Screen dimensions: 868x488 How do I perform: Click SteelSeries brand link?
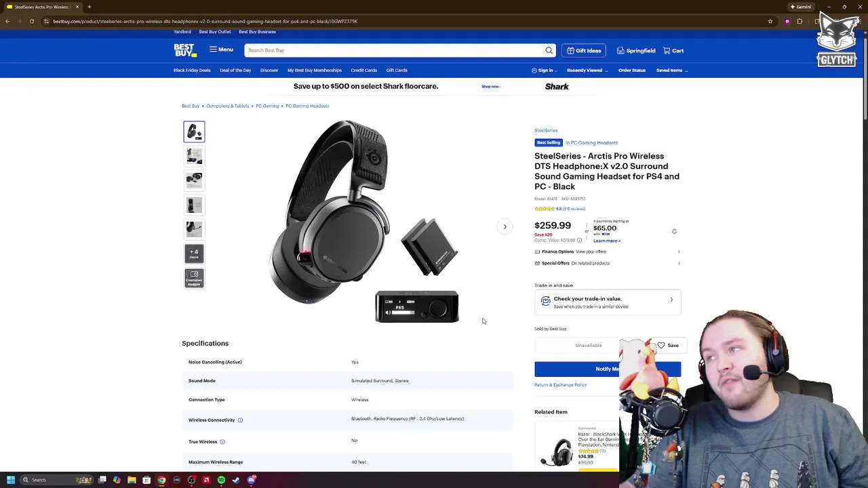546,130
